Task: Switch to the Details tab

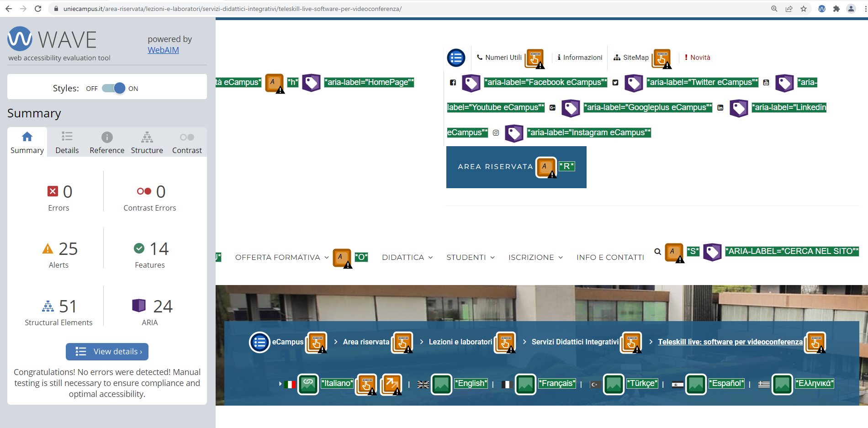Action: point(67,143)
